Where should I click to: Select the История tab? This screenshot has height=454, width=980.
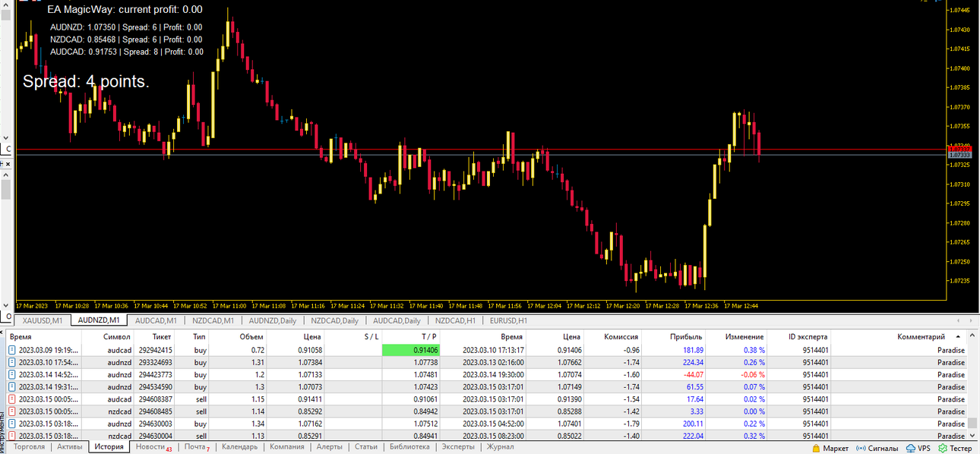tap(109, 447)
